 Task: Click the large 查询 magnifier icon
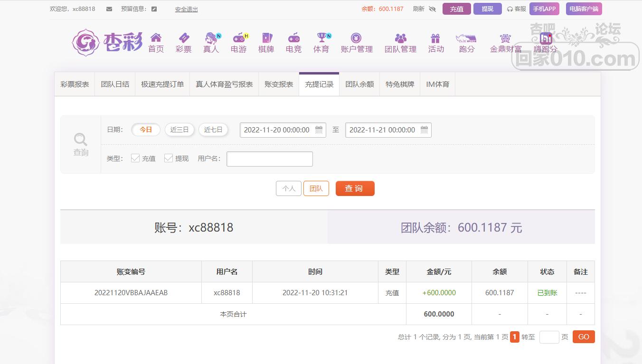81,140
